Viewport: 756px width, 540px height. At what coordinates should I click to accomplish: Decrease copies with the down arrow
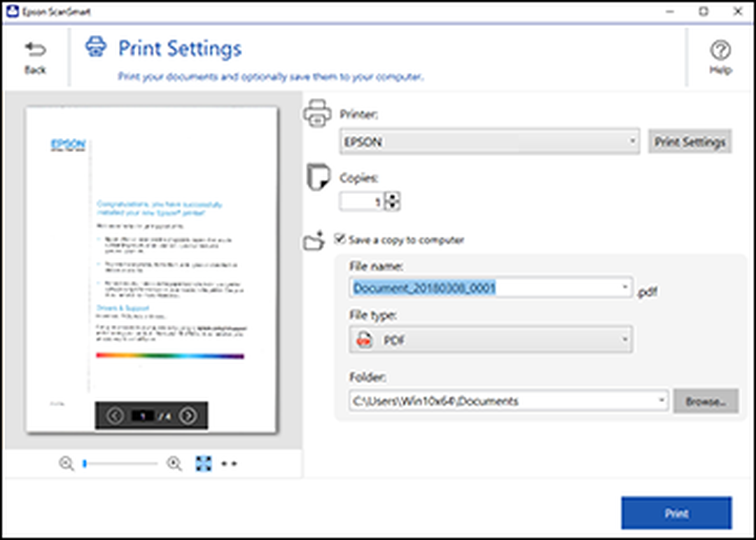click(393, 206)
